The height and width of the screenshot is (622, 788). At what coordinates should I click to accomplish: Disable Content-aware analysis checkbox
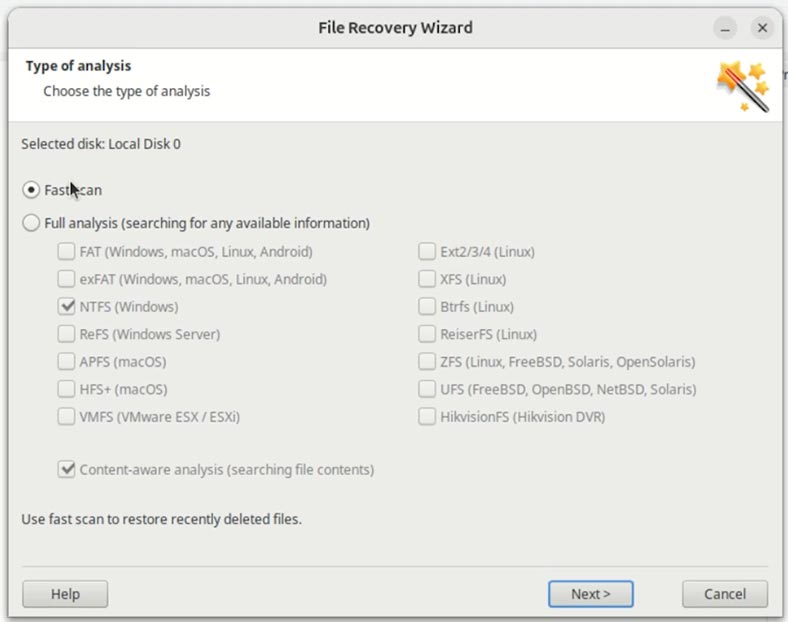coord(66,469)
